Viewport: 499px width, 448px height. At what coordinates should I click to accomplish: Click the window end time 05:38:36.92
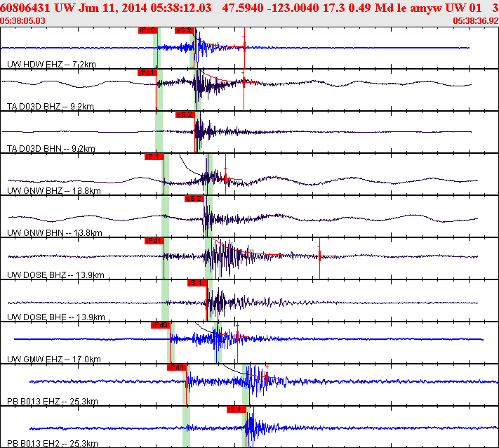[x=476, y=21]
